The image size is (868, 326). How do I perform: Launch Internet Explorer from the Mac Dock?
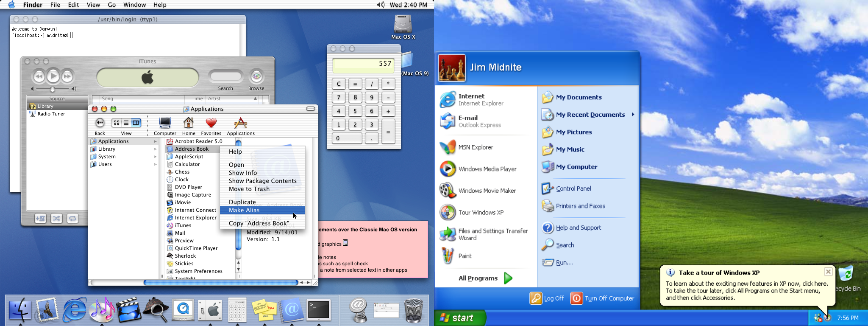tap(74, 309)
